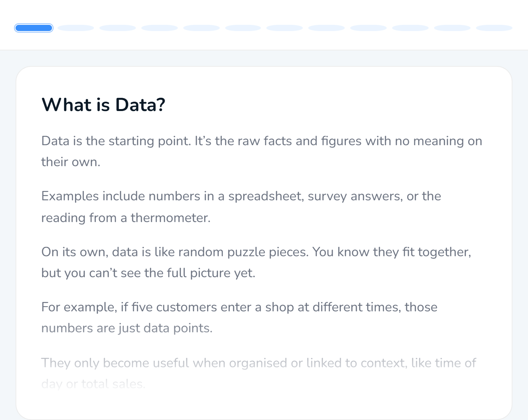528x420 pixels.
Task: Go to the eleventh progress step pill
Action: click(452, 28)
